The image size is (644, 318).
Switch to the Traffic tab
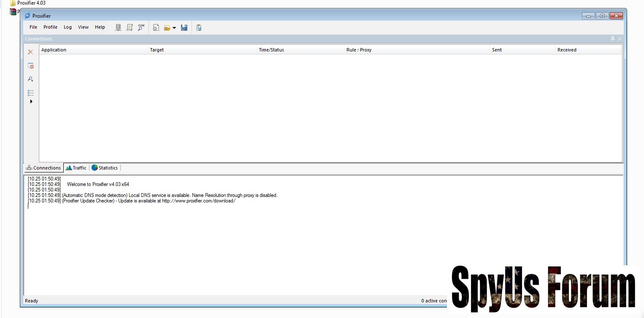coord(76,168)
